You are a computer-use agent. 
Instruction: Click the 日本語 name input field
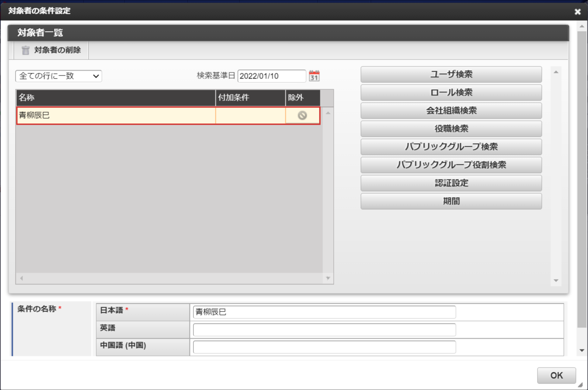pyautogui.click(x=324, y=312)
